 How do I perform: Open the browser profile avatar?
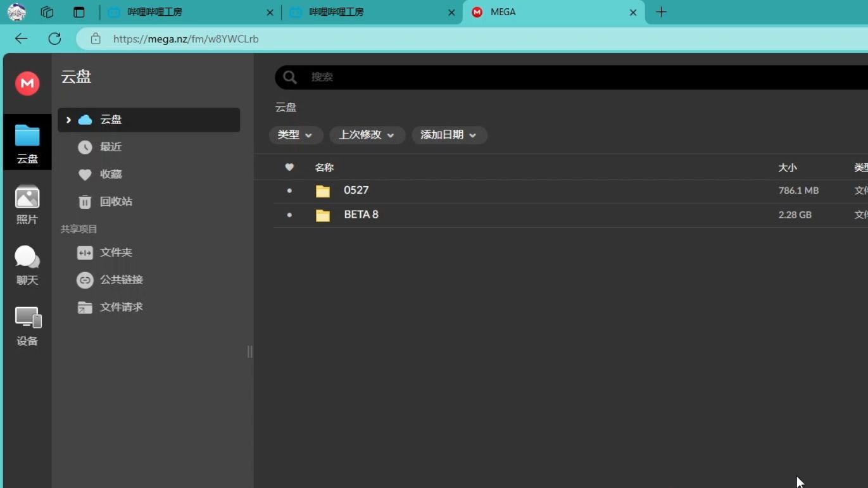[x=16, y=12]
